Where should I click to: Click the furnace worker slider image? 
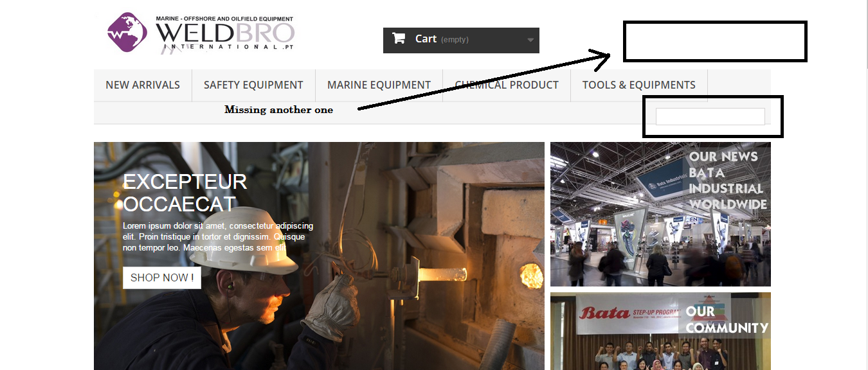click(x=319, y=256)
